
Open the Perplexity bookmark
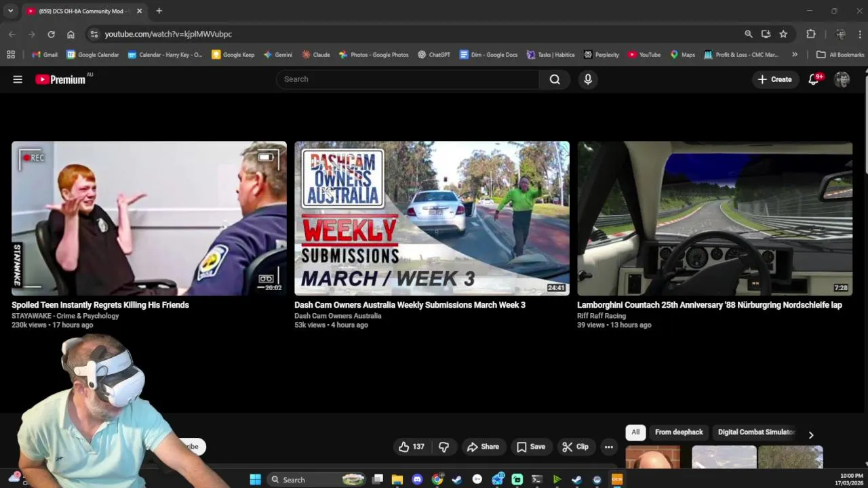coord(601,54)
